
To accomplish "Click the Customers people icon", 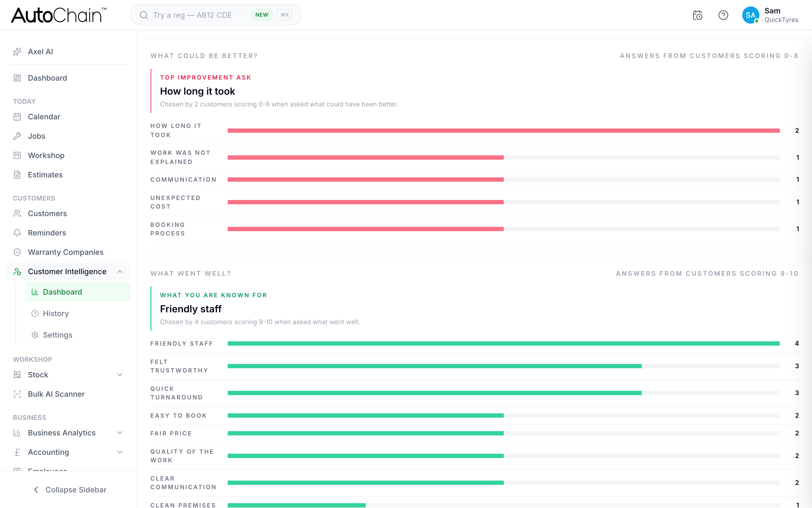I will point(17,213).
